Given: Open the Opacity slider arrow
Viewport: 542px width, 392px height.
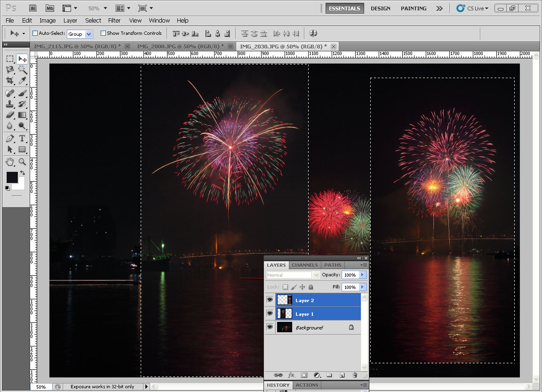Looking at the screenshot, I should click(362, 275).
